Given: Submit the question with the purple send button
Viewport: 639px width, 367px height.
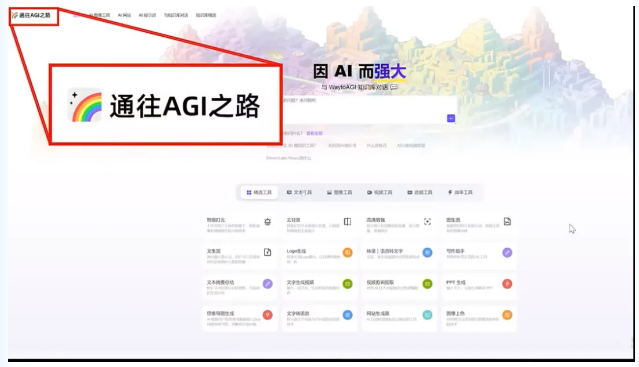Looking at the screenshot, I should pyautogui.click(x=451, y=118).
